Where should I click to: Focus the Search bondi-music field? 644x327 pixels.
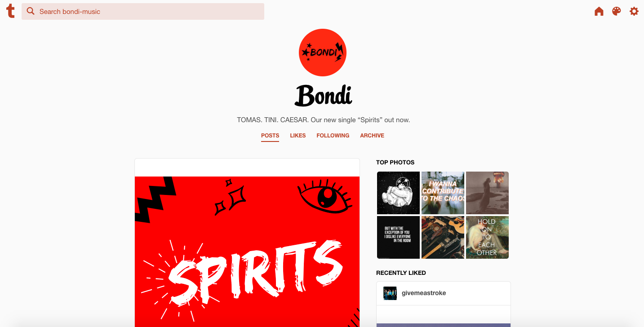(143, 11)
